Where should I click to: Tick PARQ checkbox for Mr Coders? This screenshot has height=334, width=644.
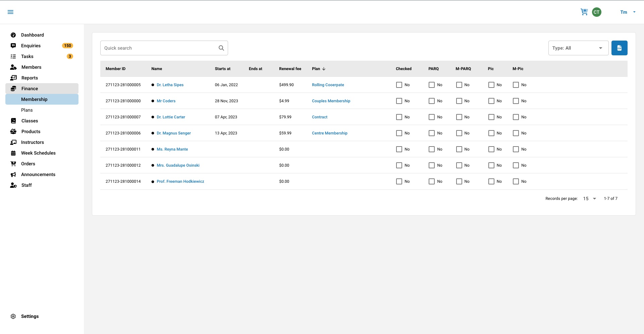tap(431, 101)
